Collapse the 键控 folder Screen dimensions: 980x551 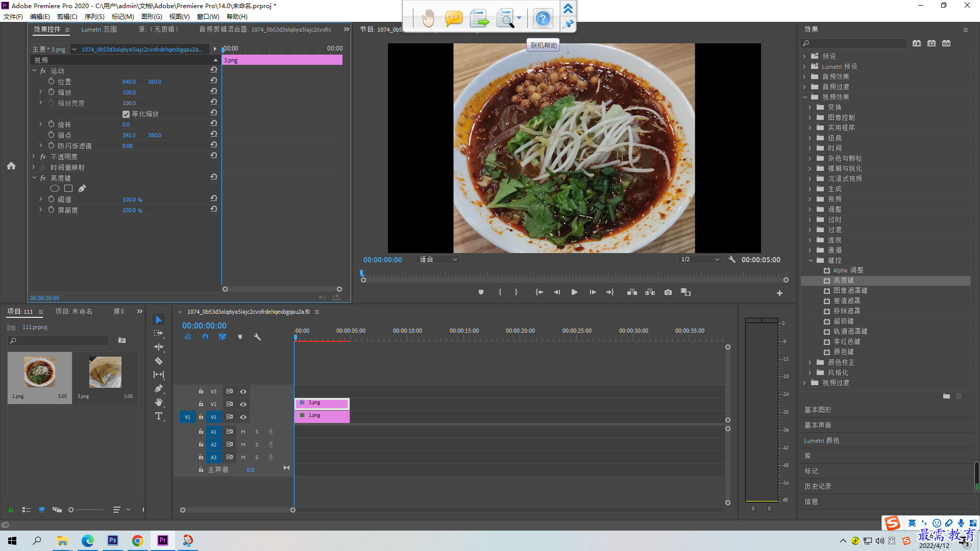811,260
